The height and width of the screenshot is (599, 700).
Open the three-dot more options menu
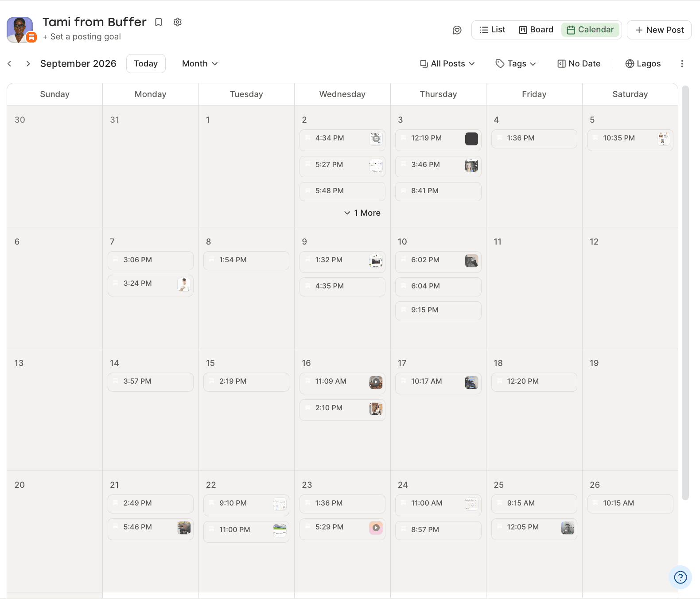click(682, 64)
